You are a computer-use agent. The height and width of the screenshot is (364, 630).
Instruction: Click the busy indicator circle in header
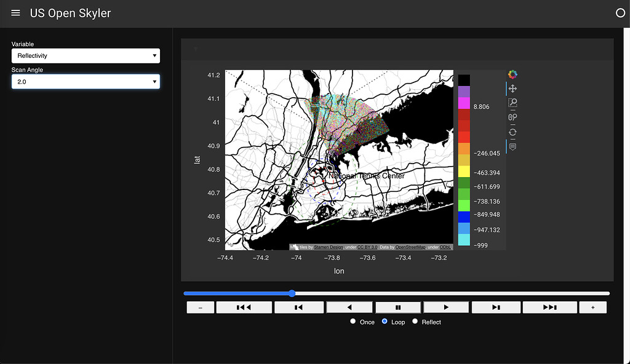620,13
